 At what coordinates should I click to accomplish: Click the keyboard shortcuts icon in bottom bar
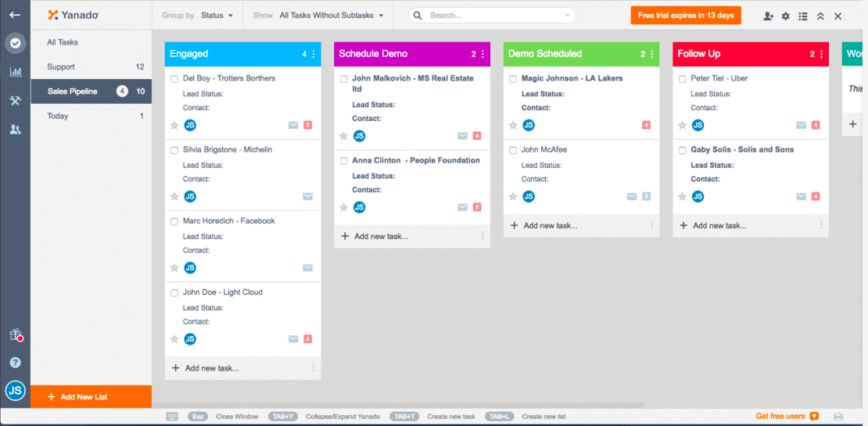[171, 416]
